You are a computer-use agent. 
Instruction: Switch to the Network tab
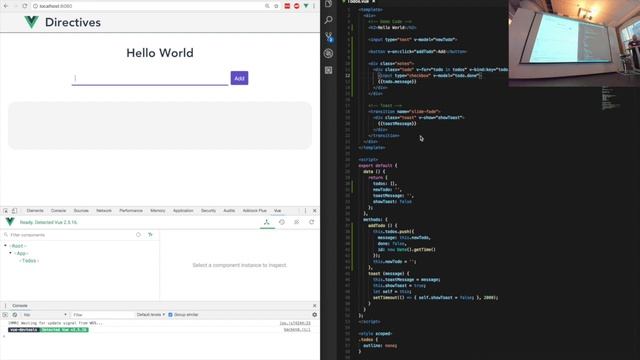point(104,211)
